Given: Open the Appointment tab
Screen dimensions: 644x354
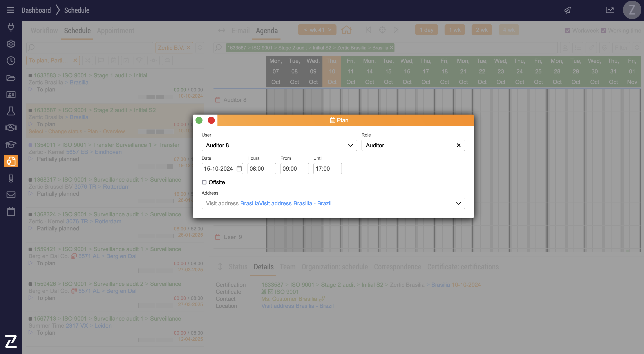Looking at the screenshot, I should coord(116,31).
